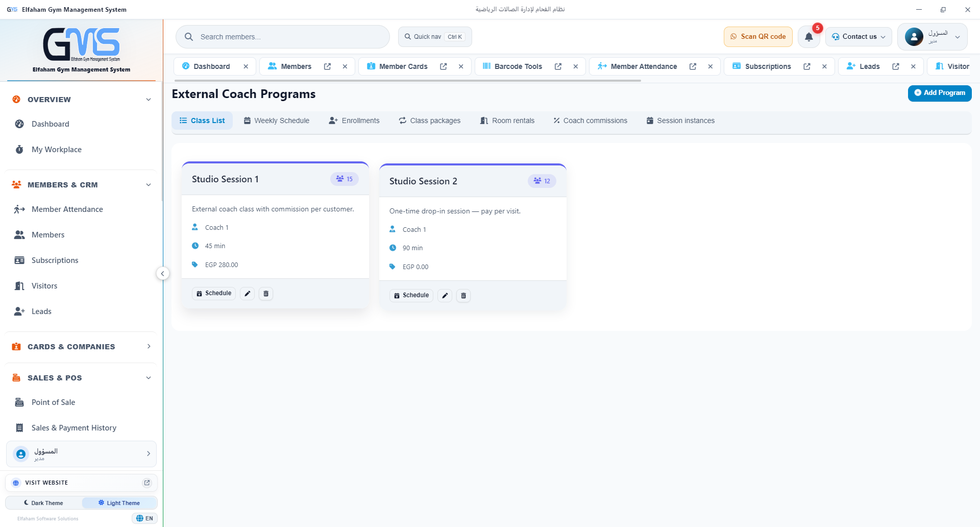Close the Leads tab
The image size is (980, 527).
(913, 66)
